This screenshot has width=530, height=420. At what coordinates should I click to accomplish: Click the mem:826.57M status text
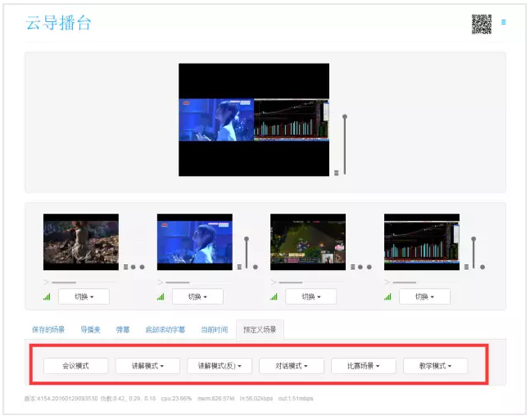(x=216, y=399)
